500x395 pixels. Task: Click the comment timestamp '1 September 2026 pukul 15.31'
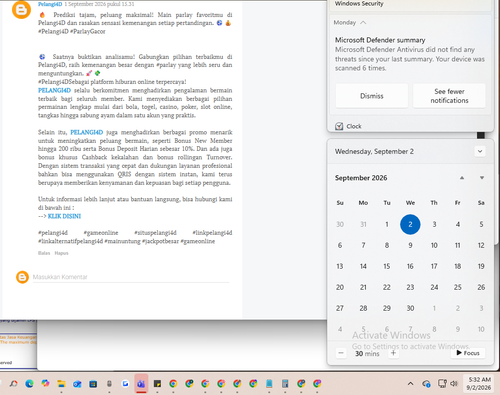[99, 4]
